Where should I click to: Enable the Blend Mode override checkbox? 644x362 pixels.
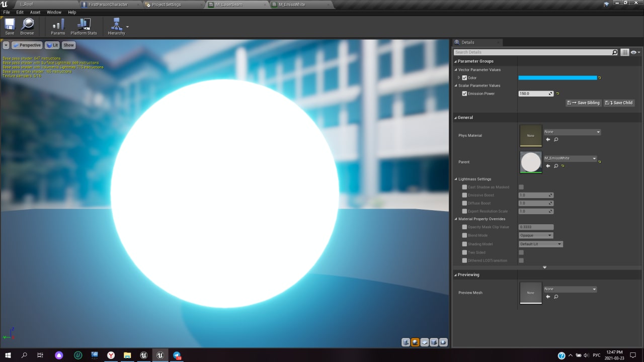point(464,235)
